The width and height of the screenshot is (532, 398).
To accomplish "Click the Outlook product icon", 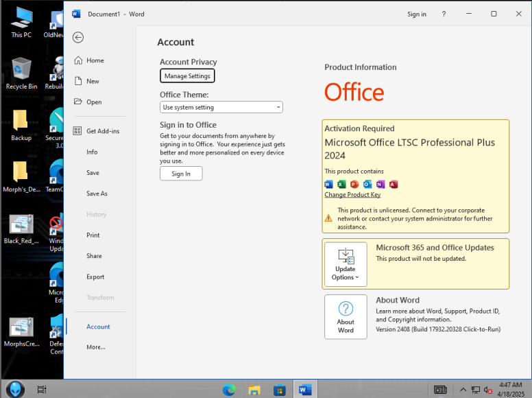I will pos(367,184).
